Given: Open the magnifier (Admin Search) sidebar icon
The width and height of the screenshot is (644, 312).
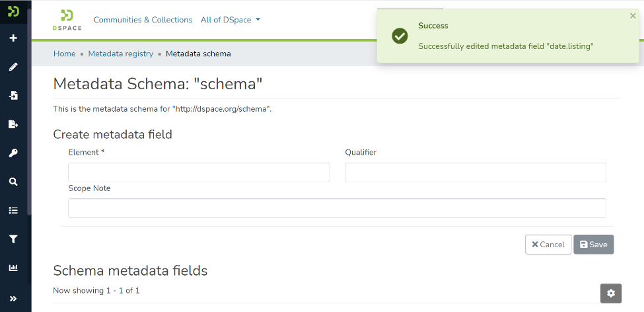Looking at the screenshot, I should (x=13, y=182).
